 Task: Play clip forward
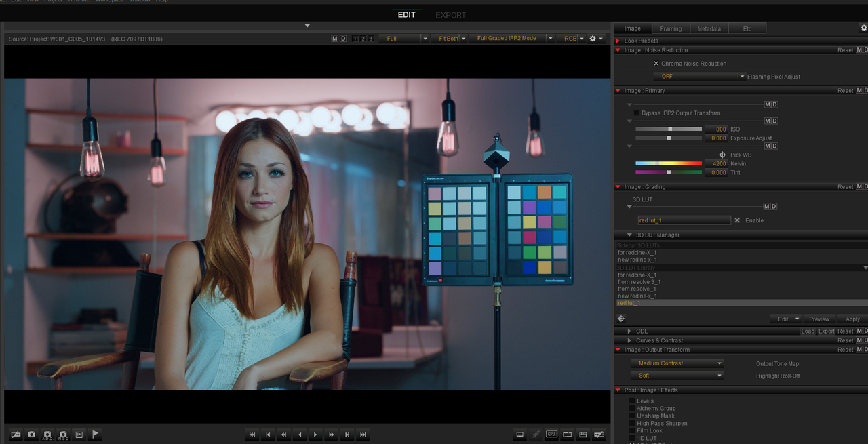(x=315, y=435)
